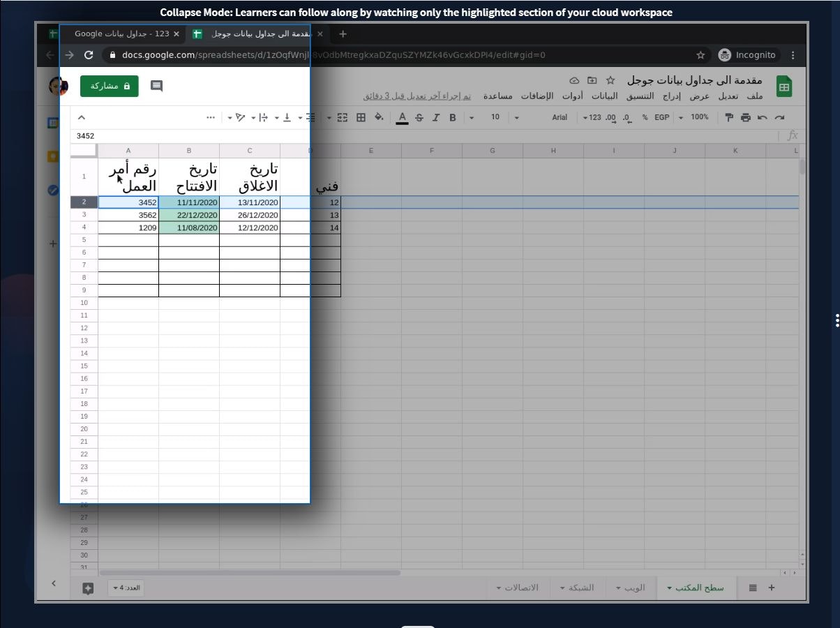View site info lock icon
The width and height of the screenshot is (840, 628).
112,54
